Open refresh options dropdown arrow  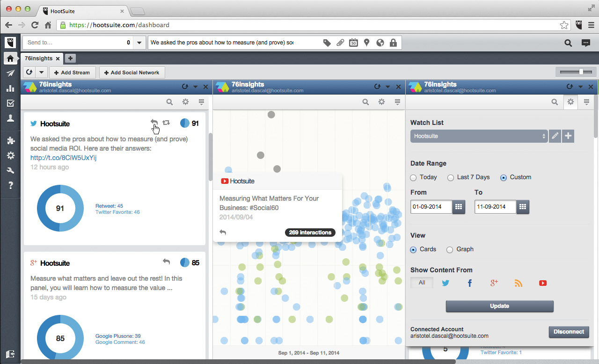[42, 73]
